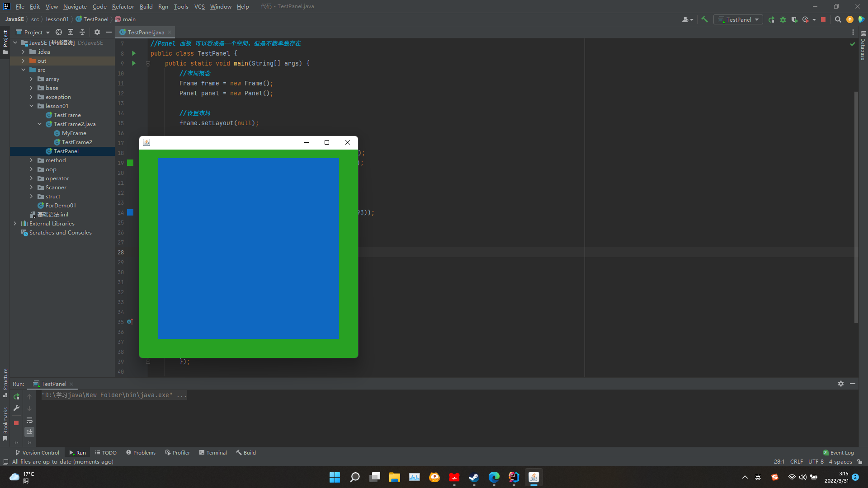868x488 pixels.
Task: Toggle scroll to end in console
Action: pos(29,432)
